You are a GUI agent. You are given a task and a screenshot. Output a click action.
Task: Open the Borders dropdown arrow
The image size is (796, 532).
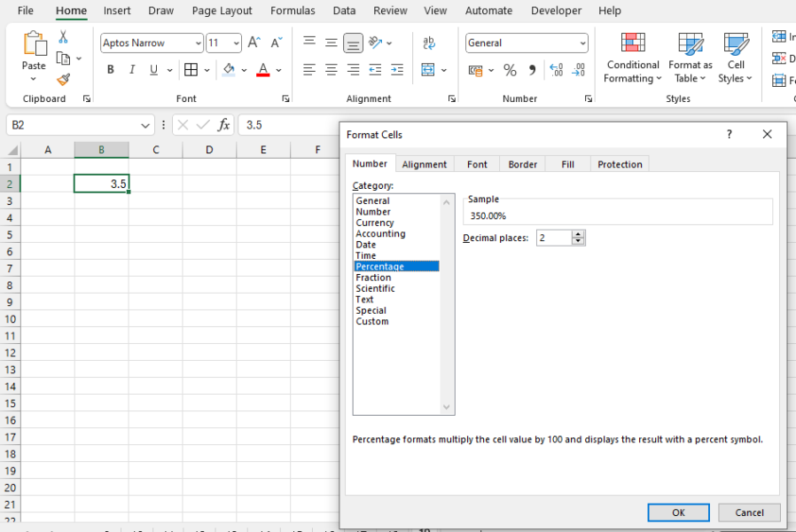pos(205,69)
